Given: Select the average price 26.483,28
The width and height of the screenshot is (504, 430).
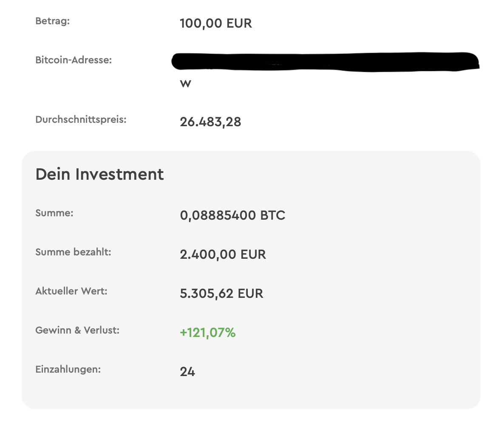Looking at the screenshot, I should [x=210, y=122].
